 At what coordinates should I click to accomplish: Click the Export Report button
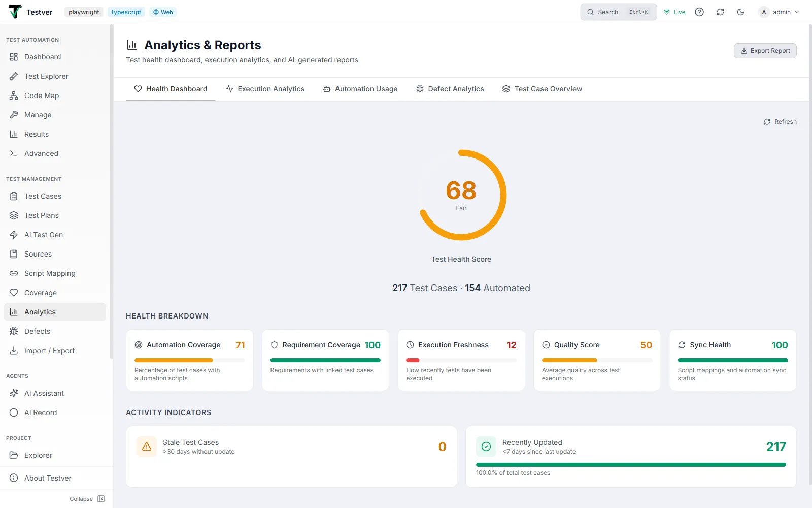pos(765,51)
